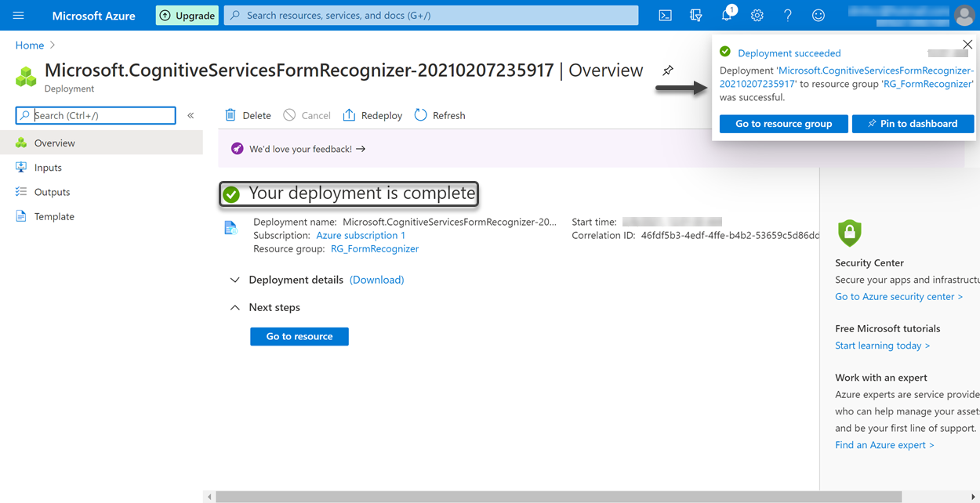The width and height of the screenshot is (980, 503).
Task: Click the Redeploy toolbar button
Action: click(x=372, y=115)
